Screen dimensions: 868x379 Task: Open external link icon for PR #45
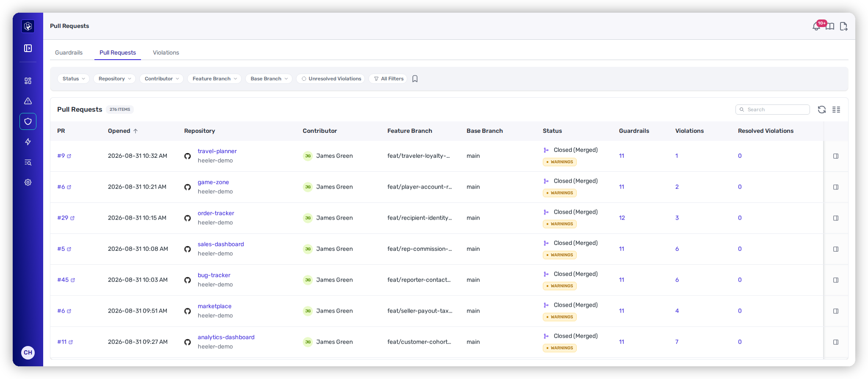(73, 280)
